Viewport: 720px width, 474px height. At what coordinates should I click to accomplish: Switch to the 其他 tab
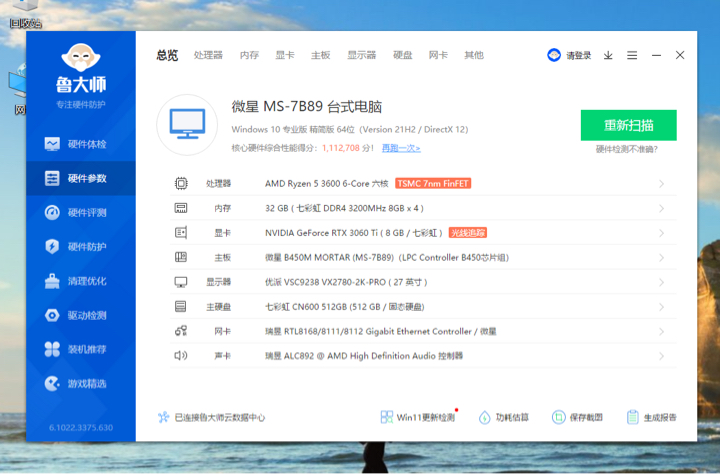[474, 55]
